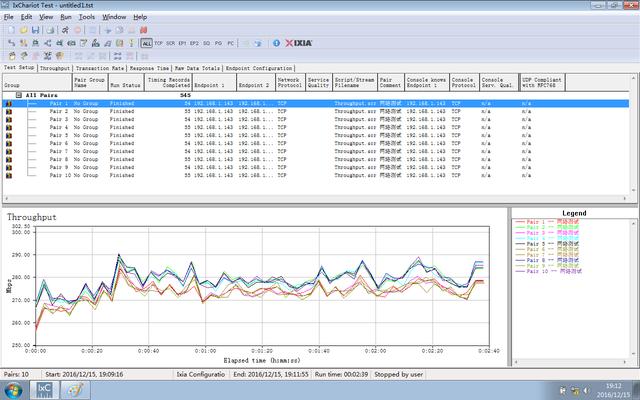
Task: Open the new file toolbar icon
Action: point(9,30)
